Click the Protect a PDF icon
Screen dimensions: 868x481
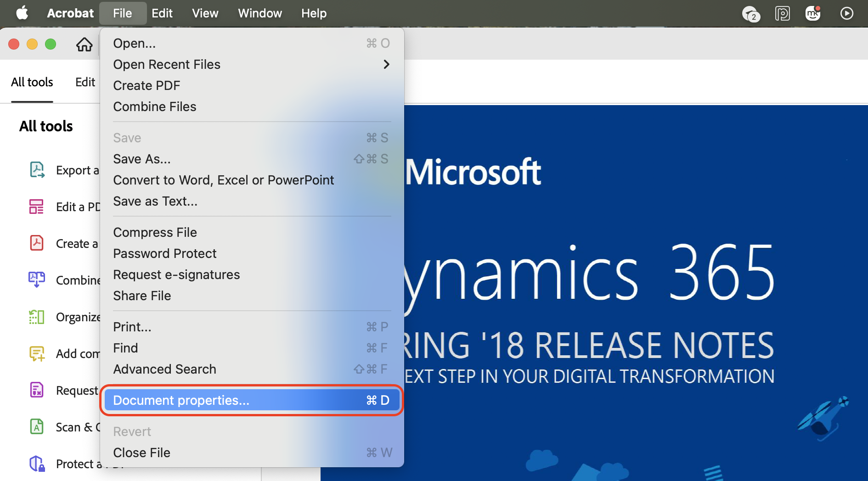click(x=36, y=463)
